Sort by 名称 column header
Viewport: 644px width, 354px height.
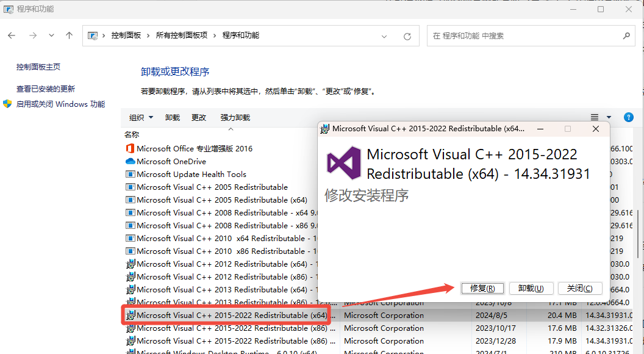pos(132,134)
